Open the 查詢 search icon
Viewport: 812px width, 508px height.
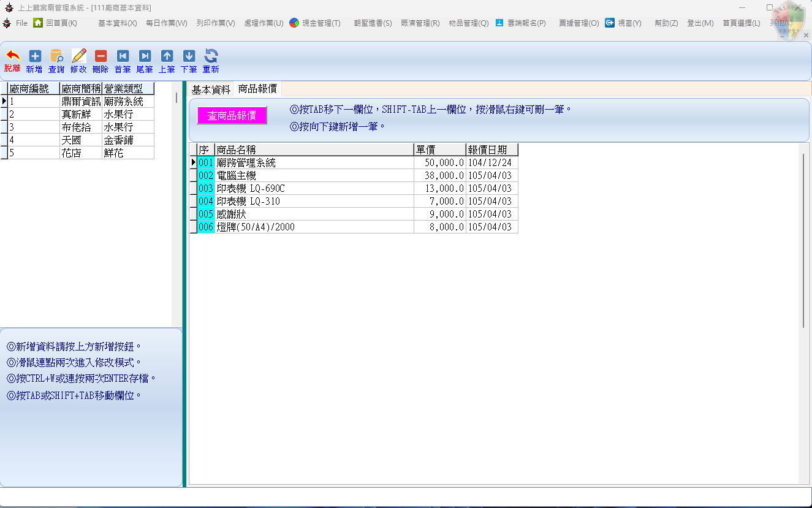(56, 56)
